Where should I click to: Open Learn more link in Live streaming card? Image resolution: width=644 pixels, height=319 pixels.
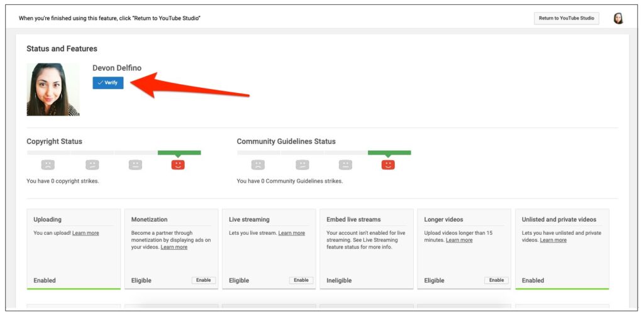pyautogui.click(x=292, y=233)
